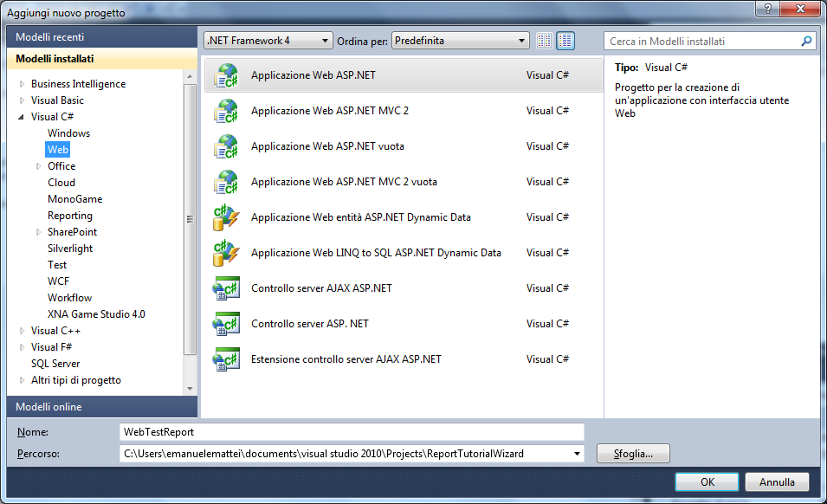Expand the SharePoint tree node
The image size is (827, 504).
pos(38,232)
